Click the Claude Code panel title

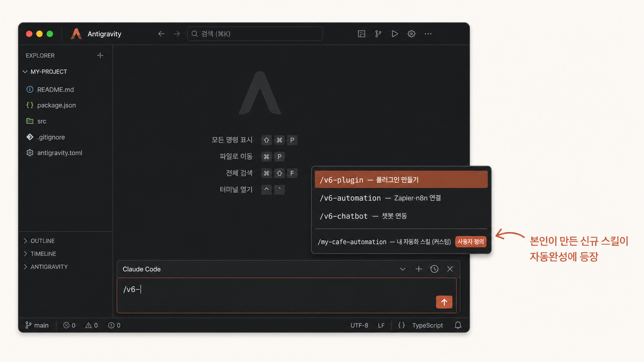[141, 269]
